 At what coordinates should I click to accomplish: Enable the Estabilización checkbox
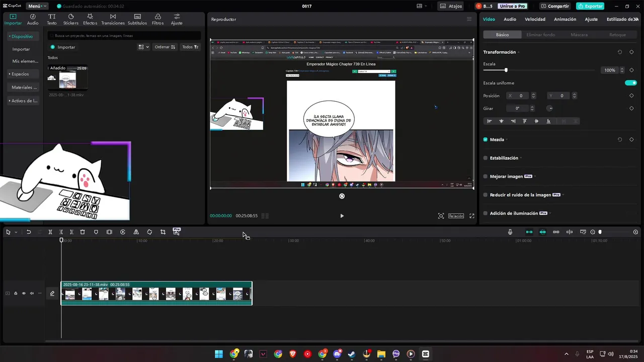(x=486, y=158)
